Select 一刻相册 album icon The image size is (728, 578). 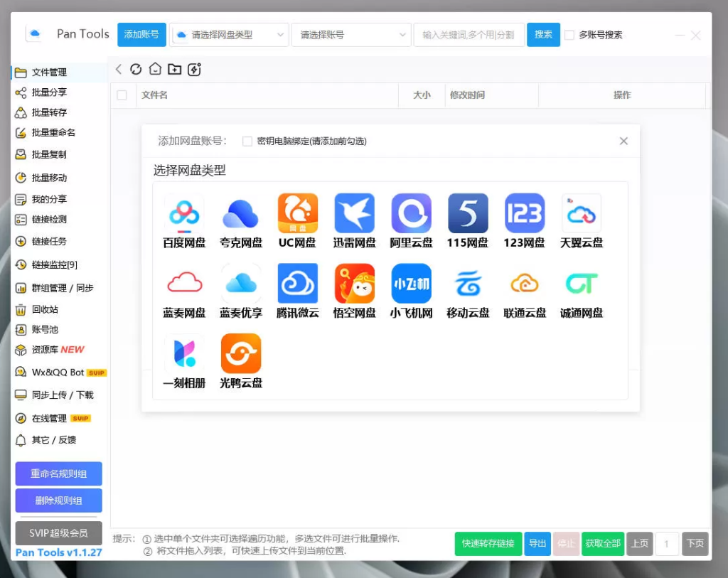184,353
